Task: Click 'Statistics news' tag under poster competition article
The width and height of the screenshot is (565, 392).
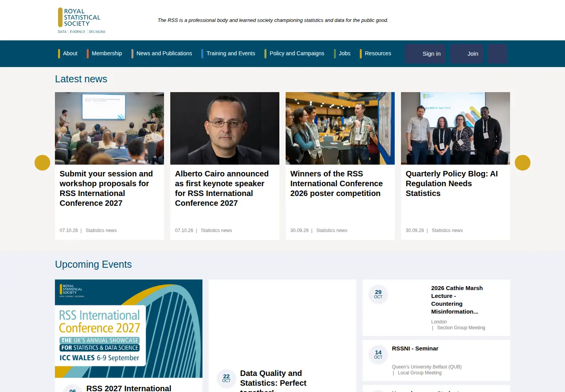Action: (x=332, y=230)
